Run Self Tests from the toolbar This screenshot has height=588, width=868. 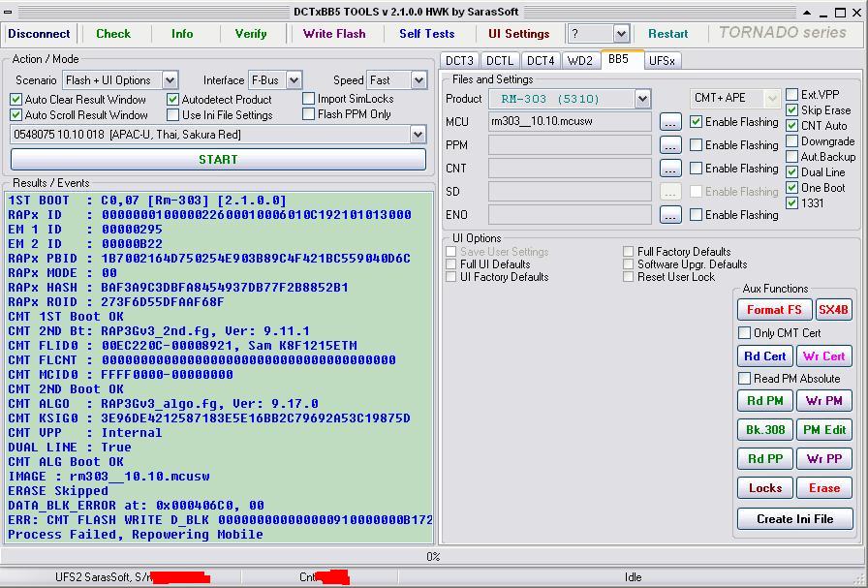(427, 34)
